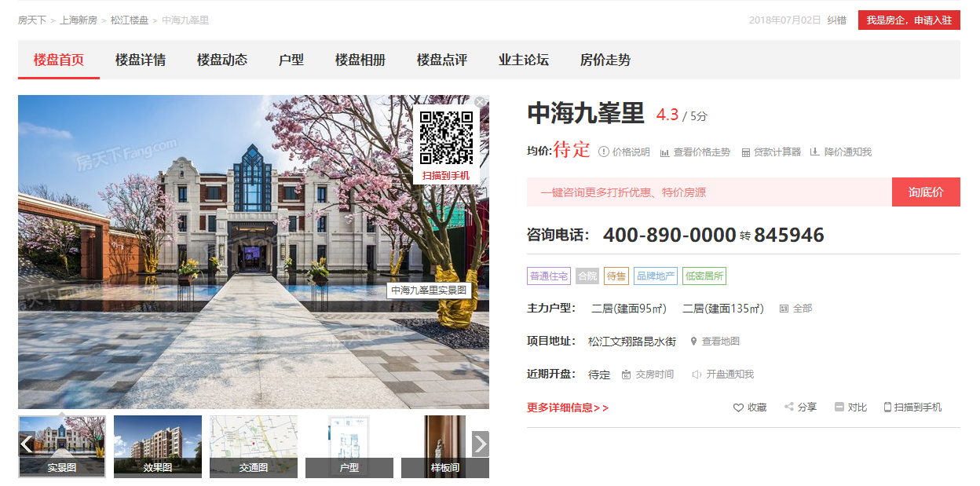Click the all floor plans icon

point(784,309)
